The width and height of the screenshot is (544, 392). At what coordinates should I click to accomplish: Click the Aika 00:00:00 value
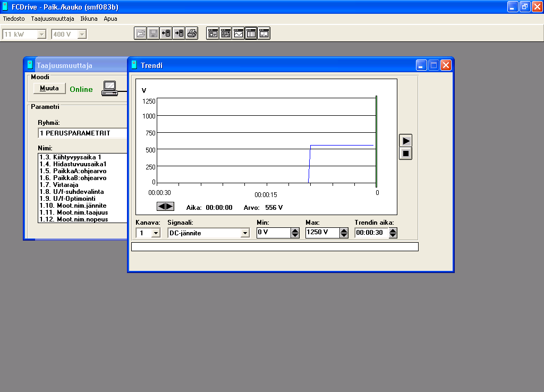click(219, 208)
